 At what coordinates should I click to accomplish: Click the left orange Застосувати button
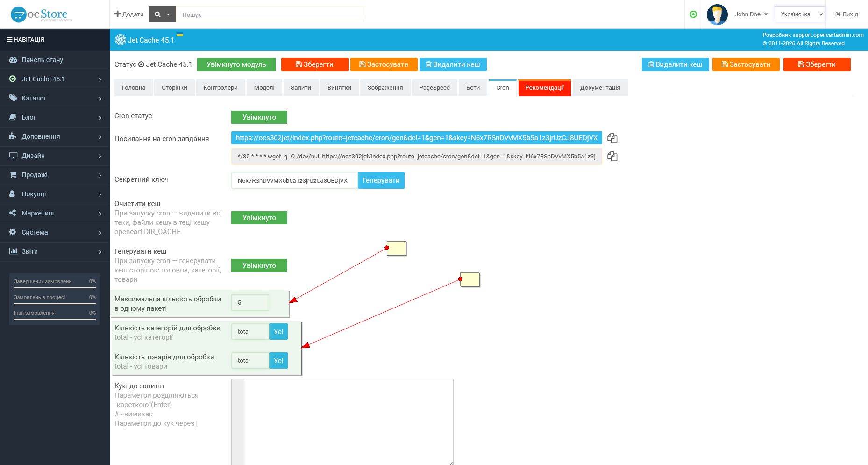click(x=384, y=64)
